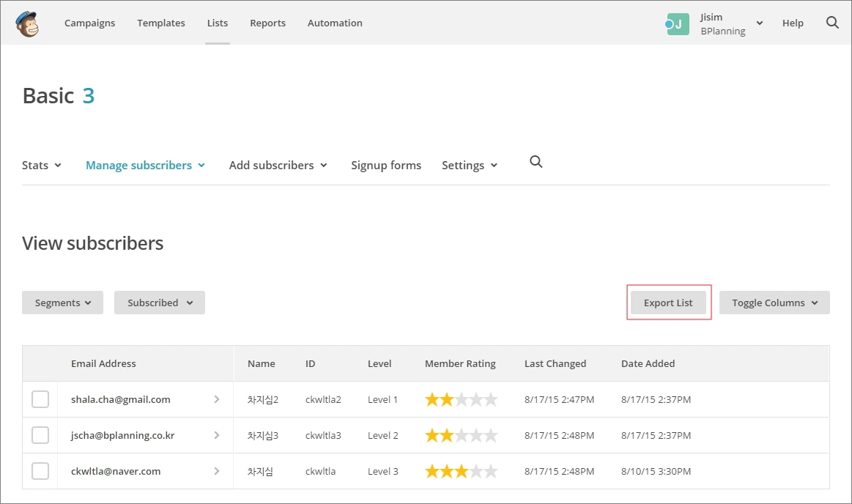
Task: Switch to the Campaigns menu
Action: click(x=89, y=23)
